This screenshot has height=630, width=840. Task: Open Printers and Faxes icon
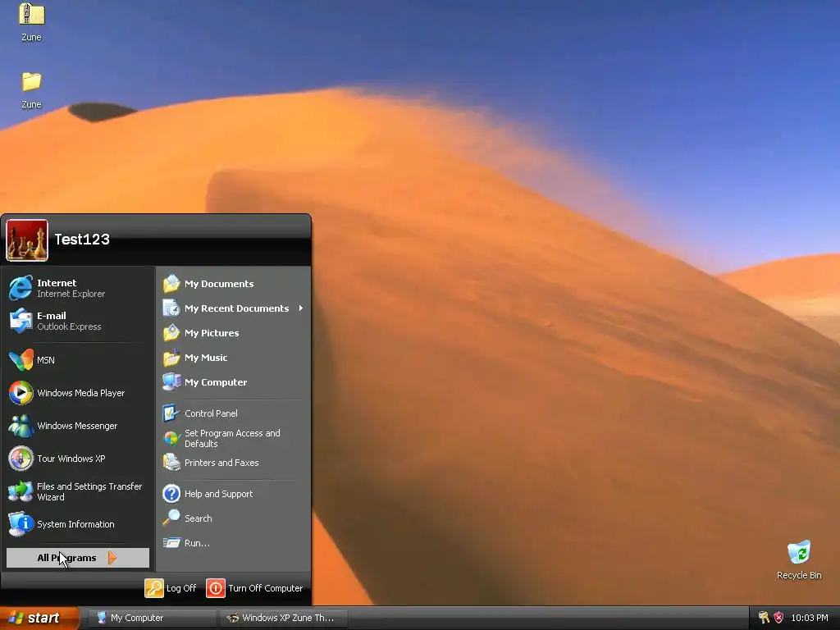171,463
